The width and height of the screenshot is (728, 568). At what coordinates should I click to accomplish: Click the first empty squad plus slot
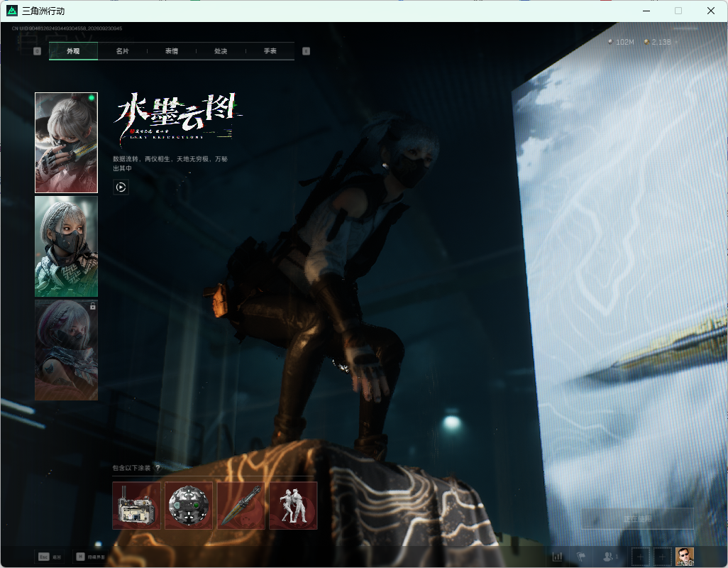[640, 557]
